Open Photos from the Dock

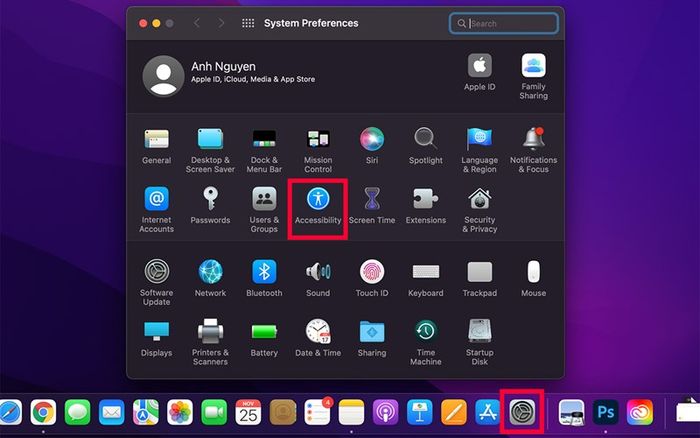coord(180,412)
